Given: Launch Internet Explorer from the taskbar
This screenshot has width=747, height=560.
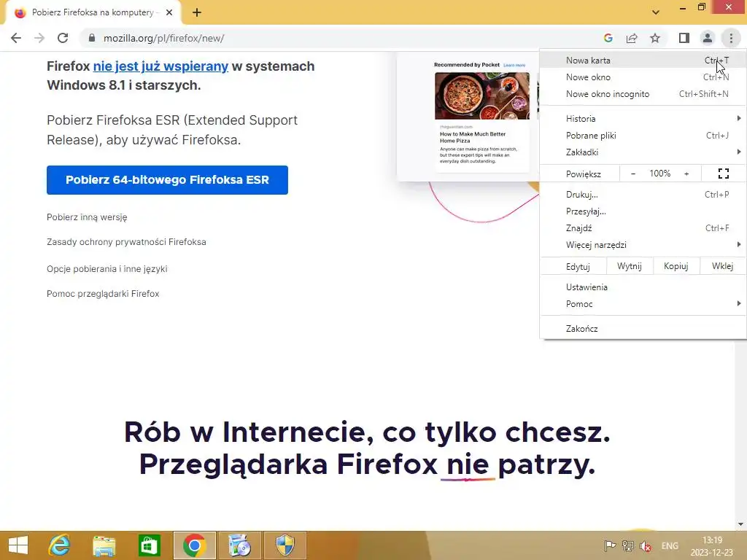Looking at the screenshot, I should (60, 545).
